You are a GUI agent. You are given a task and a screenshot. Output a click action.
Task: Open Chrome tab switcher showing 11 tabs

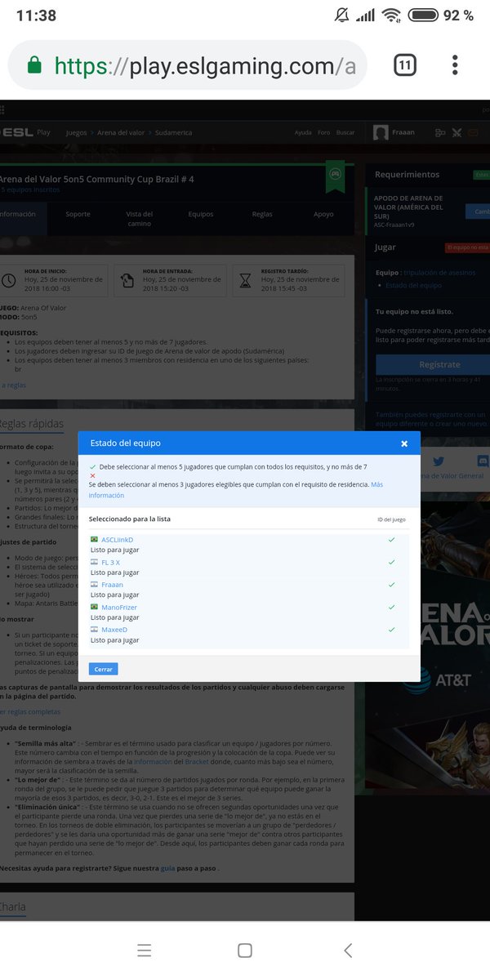tap(405, 65)
